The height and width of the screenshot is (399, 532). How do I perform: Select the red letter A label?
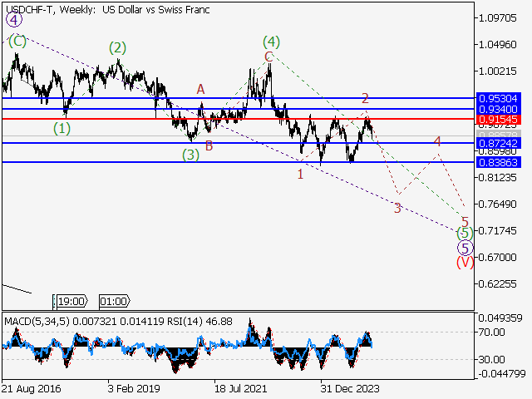coord(200,89)
